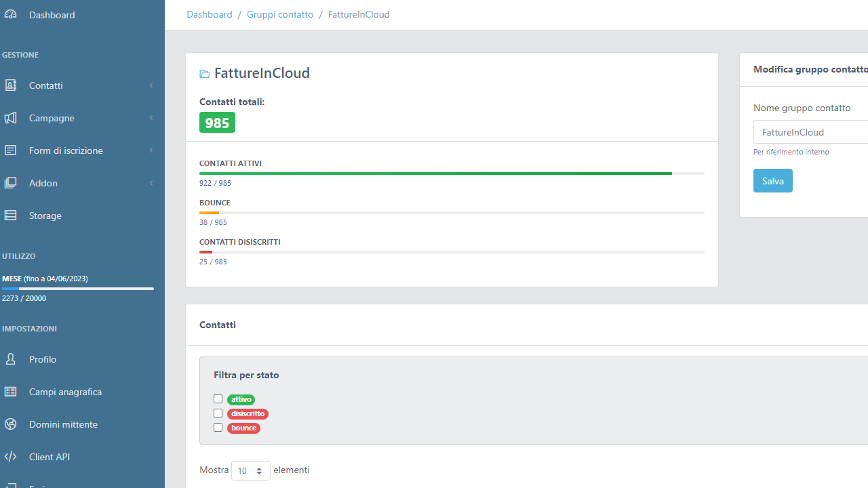Click the red Contatti disiscritti progress bar
The height and width of the screenshot is (488, 868).
point(205,252)
